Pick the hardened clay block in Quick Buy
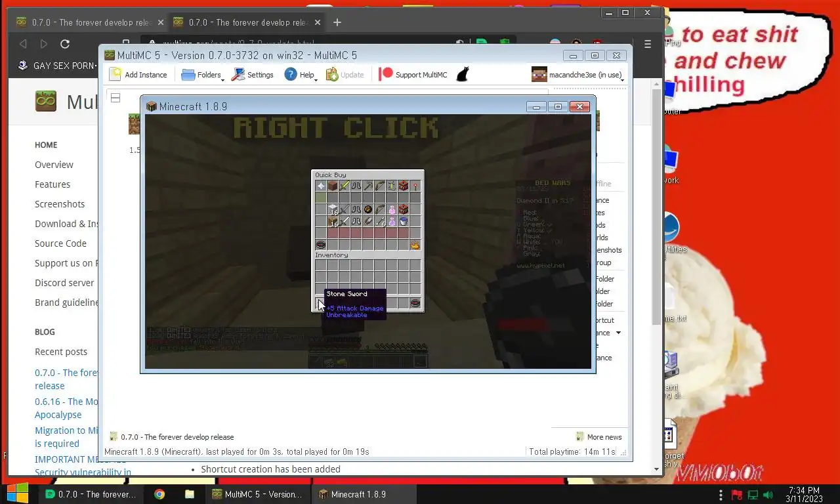The width and height of the screenshot is (840, 504). (333, 186)
